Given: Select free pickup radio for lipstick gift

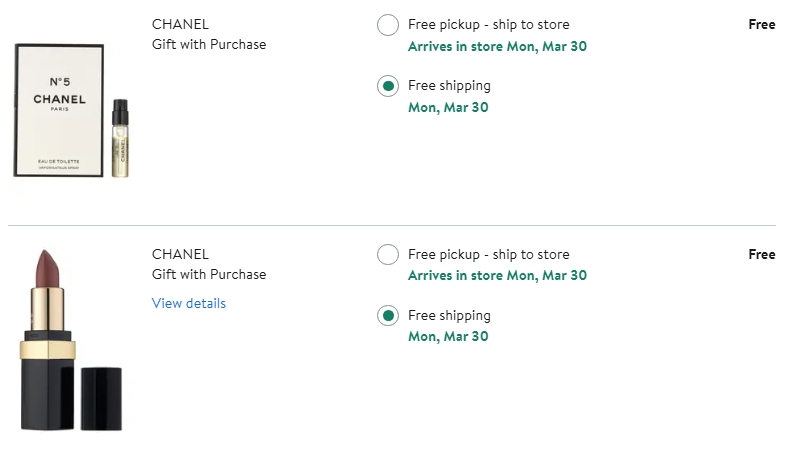Looking at the screenshot, I should (388, 255).
